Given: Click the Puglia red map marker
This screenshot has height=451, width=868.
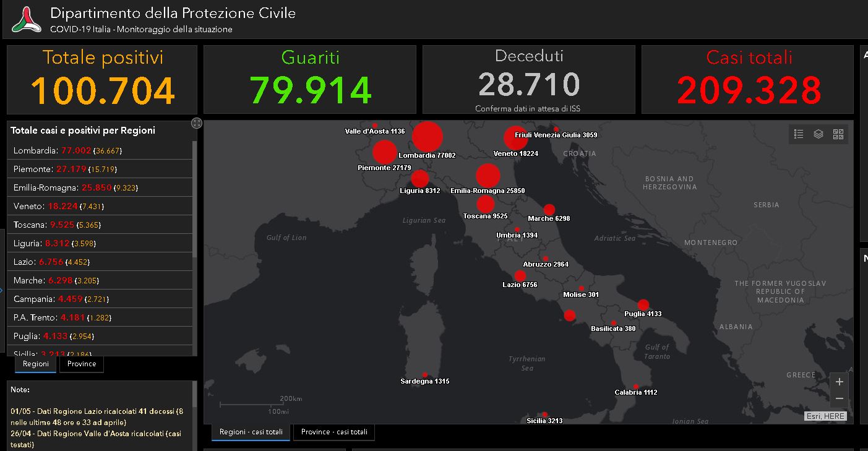Looking at the screenshot, I should 643,305.
